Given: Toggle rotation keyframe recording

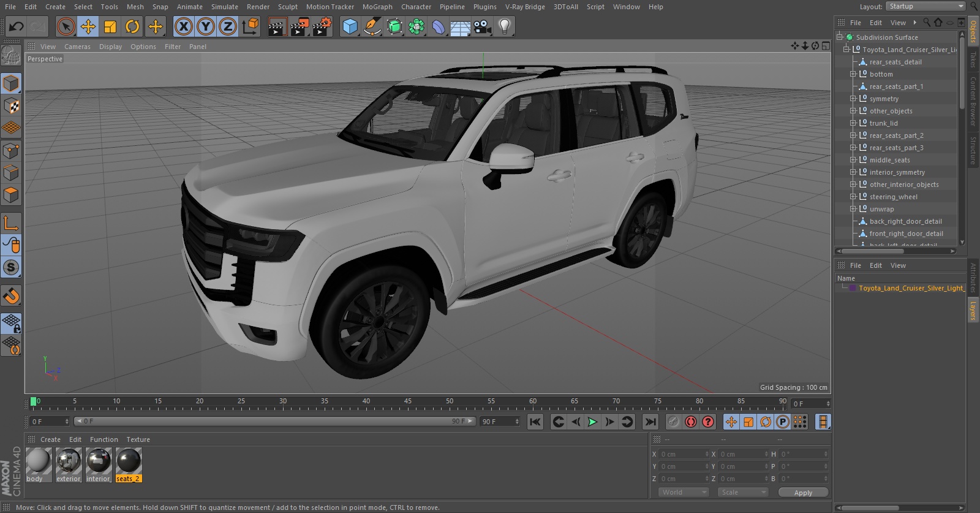Looking at the screenshot, I should coord(766,422).
